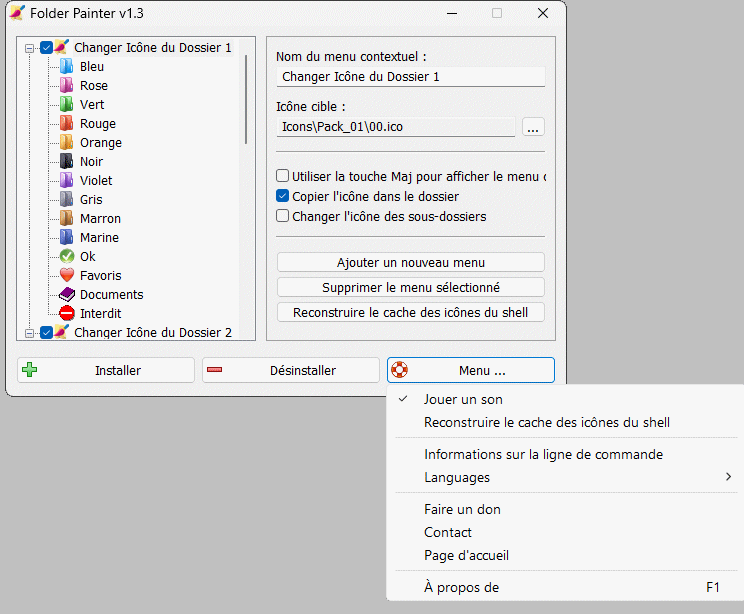Open the 'À propos de' menu entry
744x614 pixels.
point(565,587)
